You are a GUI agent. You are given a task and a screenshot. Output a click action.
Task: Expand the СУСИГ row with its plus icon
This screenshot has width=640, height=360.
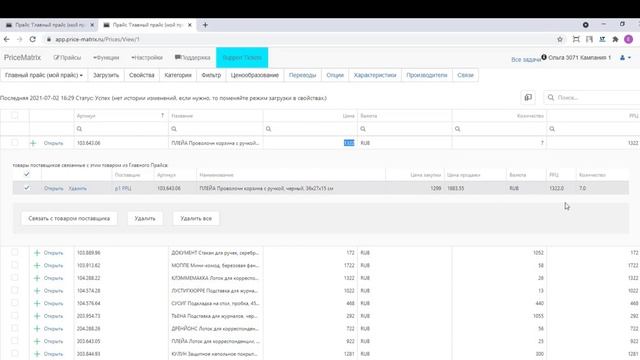37,304
